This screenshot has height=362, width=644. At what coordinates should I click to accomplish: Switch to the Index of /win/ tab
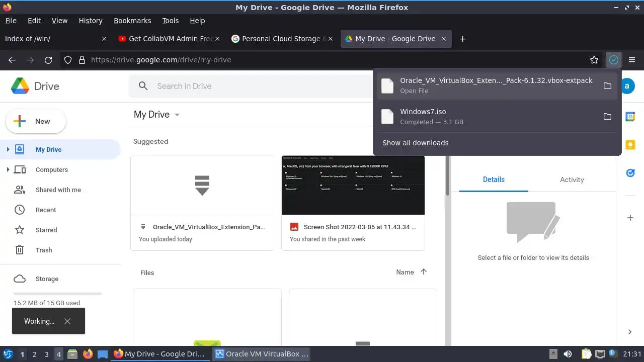point(55,39)
